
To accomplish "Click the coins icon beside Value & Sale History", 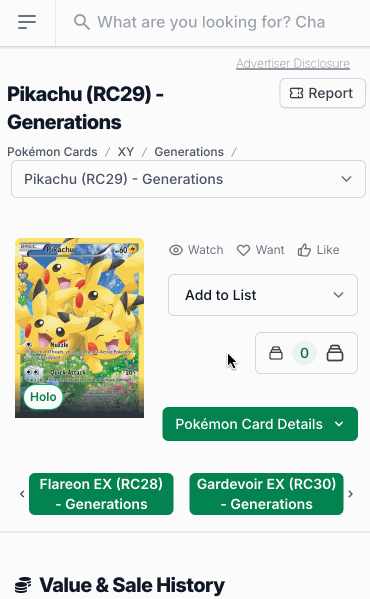I will [23, 585].
